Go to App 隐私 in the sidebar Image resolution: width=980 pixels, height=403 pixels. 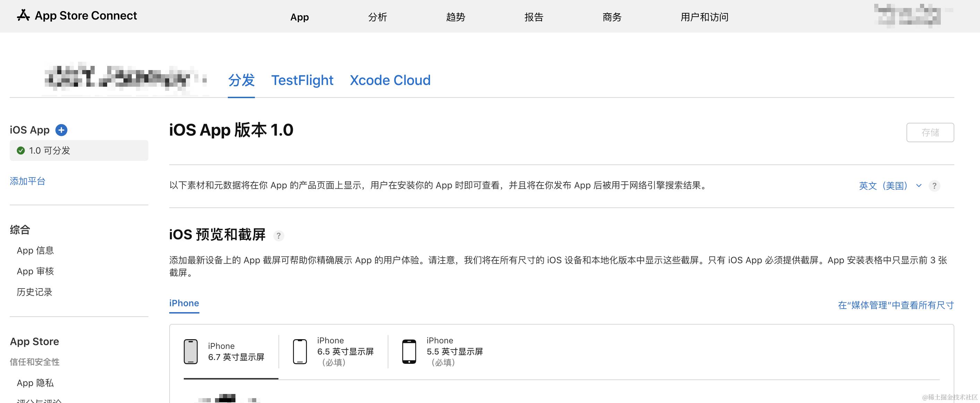(35, 383)
